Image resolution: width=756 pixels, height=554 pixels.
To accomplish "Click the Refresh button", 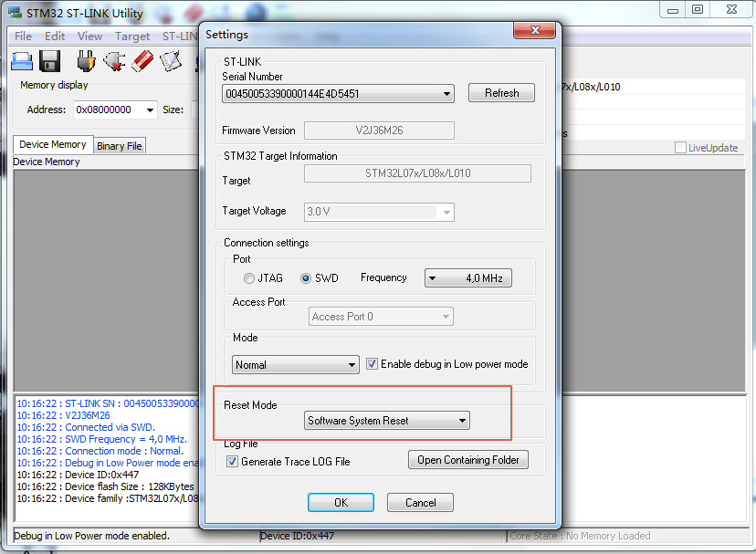I will click(500, 92).
